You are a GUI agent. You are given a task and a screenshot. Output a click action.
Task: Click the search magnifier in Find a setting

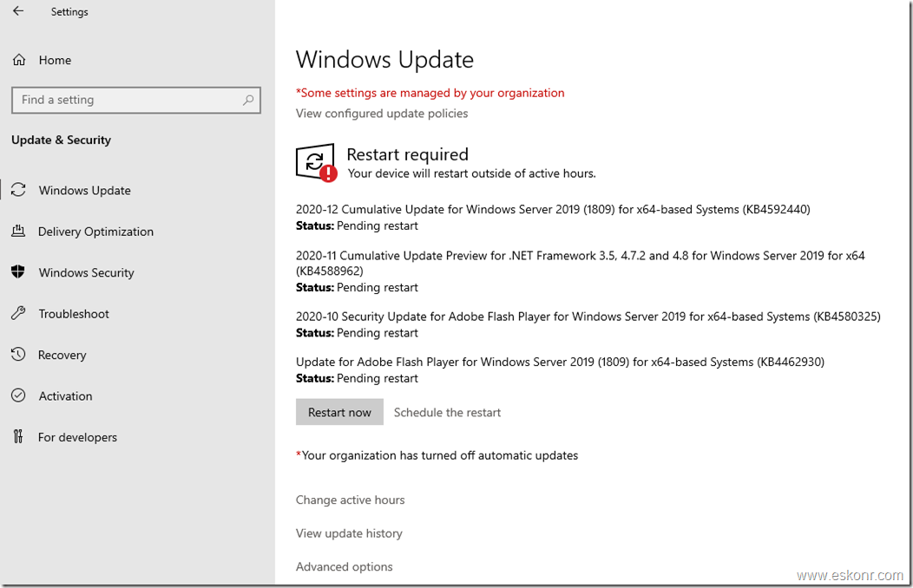tap(247, 100)
